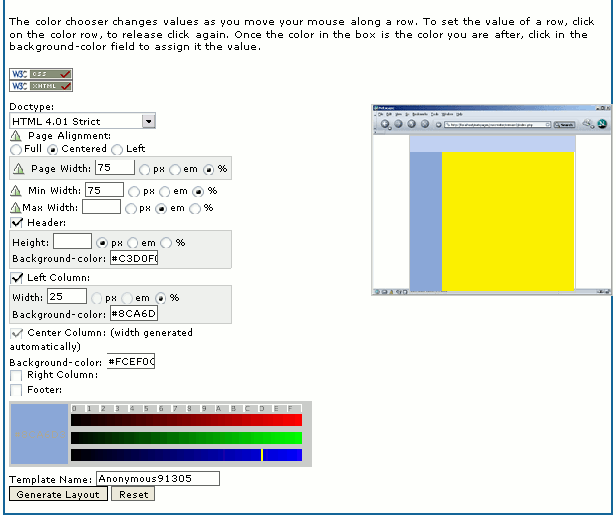Click the red color row slider

186,420
